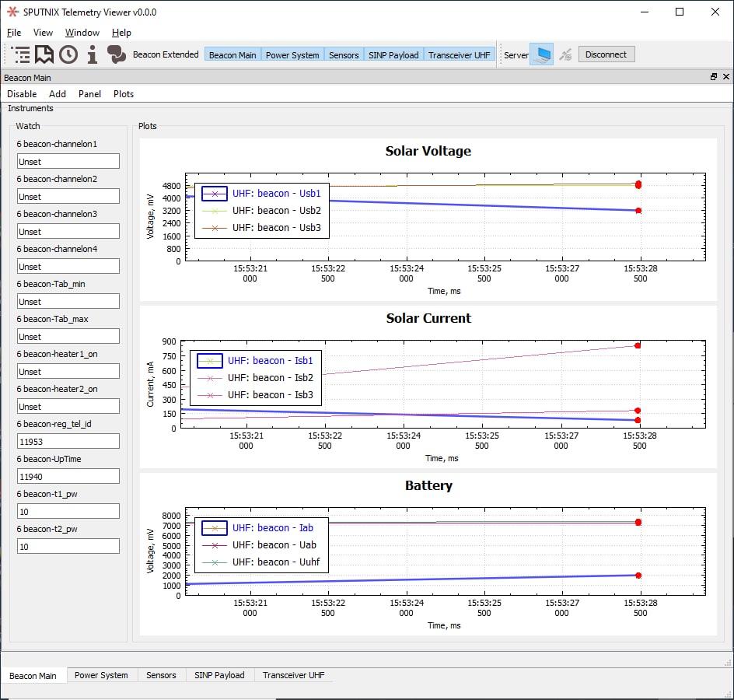
Task: Float the Beacon Main panel
Action: pos(714,77)
